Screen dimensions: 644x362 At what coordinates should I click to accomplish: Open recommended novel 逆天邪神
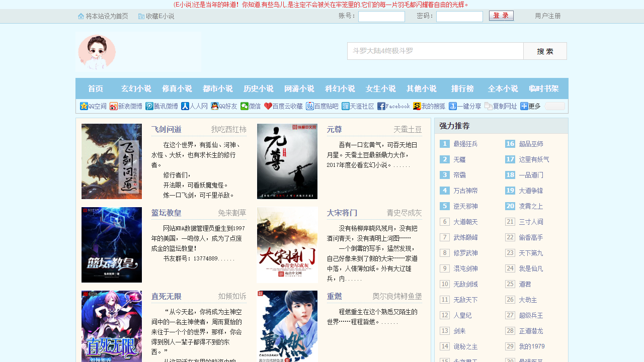pyautogui.click(x=465, y=206)
